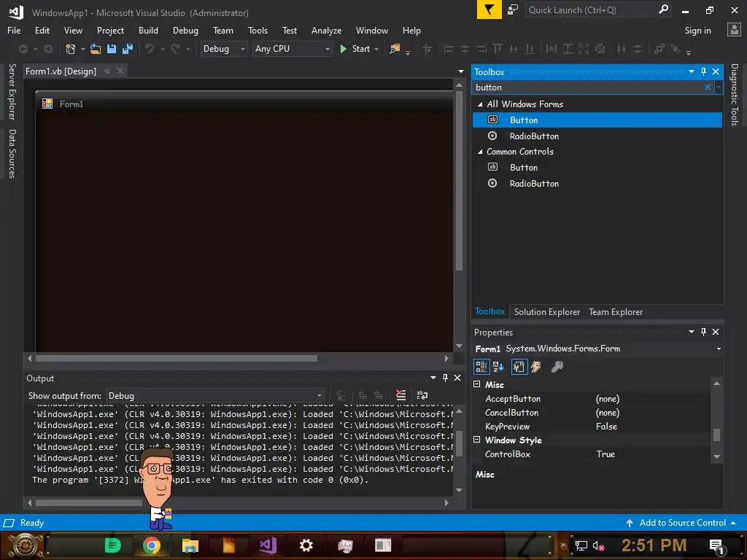Switch to the Solution Explorer tab
The width and height of the screenshot is (747, 560).
click(547, 312)
